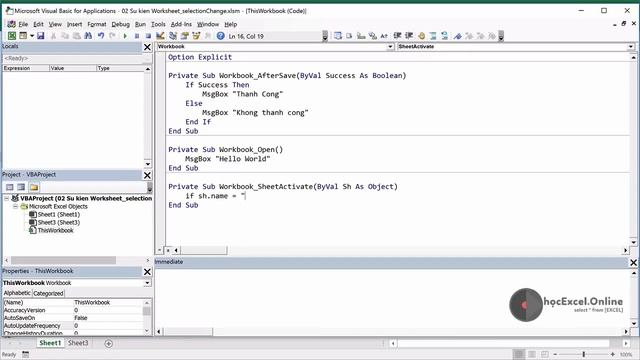Screen dimensions: 640x360
Task: Adjust the Excel zoom slider
Action: click(584, 354)
